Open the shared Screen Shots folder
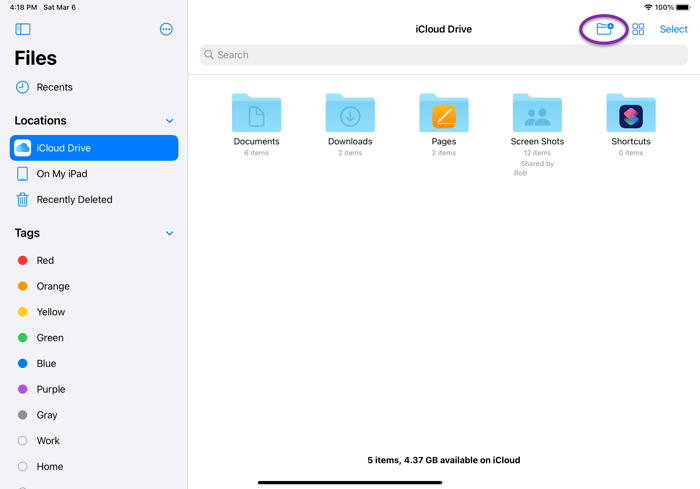700x489 pixels. point(537,115)
